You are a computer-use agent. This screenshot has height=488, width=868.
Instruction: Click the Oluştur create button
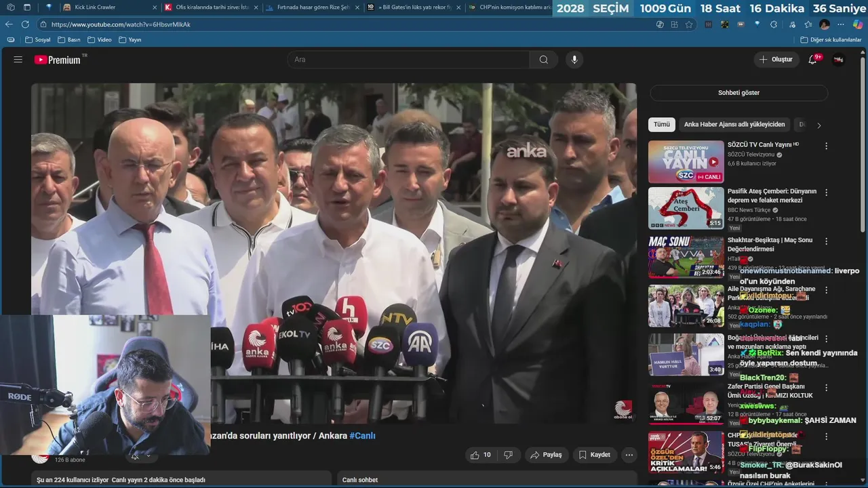tap(776, 60)
